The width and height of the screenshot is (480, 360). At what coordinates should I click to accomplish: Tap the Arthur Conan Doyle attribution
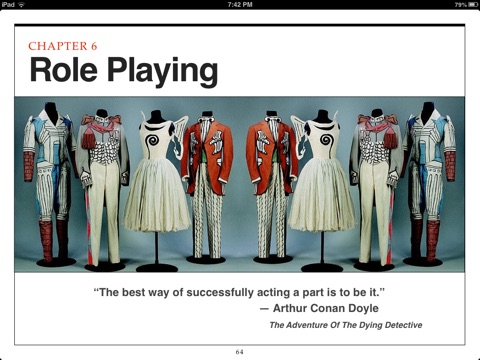(319, 308)
